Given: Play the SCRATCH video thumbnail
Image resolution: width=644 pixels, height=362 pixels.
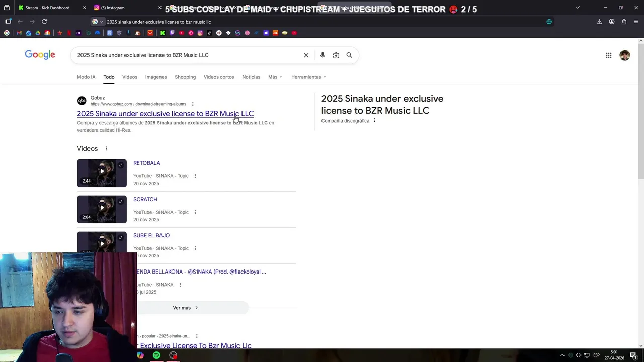Looking at the screenshot, I should pyautogui.click(x=102, y=209).
